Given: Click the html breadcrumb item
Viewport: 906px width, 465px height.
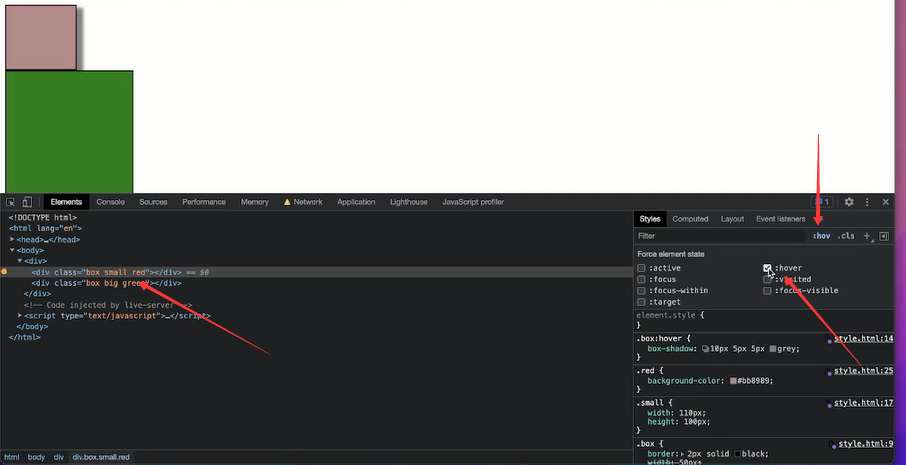Looking at the screenshot, I should [x=12, y=457].
